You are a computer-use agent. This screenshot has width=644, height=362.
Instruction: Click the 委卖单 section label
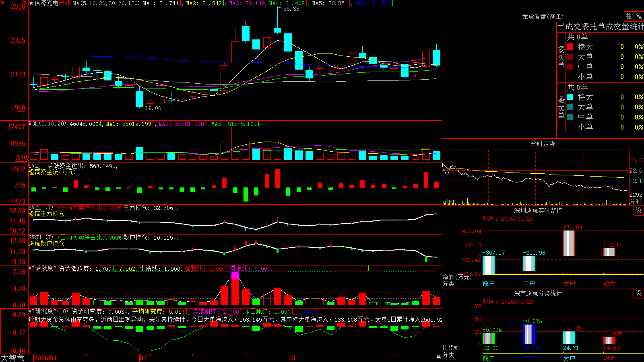[x=561, y=107]
